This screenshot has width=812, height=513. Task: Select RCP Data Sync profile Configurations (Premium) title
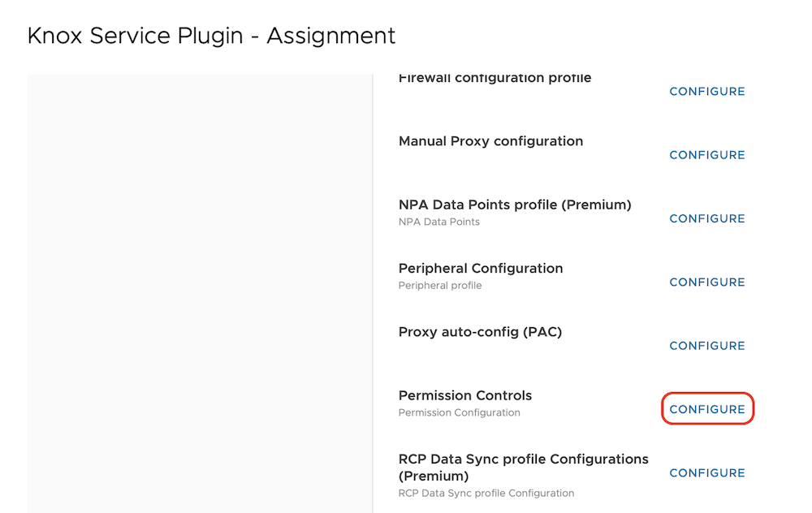(523, 467)
